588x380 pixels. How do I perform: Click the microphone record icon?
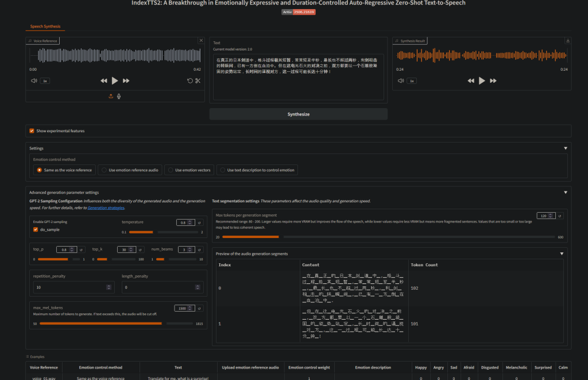click(x=119, y=97)
